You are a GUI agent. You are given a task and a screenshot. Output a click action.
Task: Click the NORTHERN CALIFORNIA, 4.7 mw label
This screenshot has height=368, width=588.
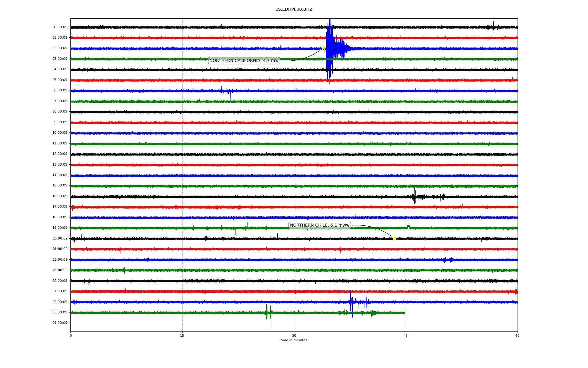coord(244,61)
